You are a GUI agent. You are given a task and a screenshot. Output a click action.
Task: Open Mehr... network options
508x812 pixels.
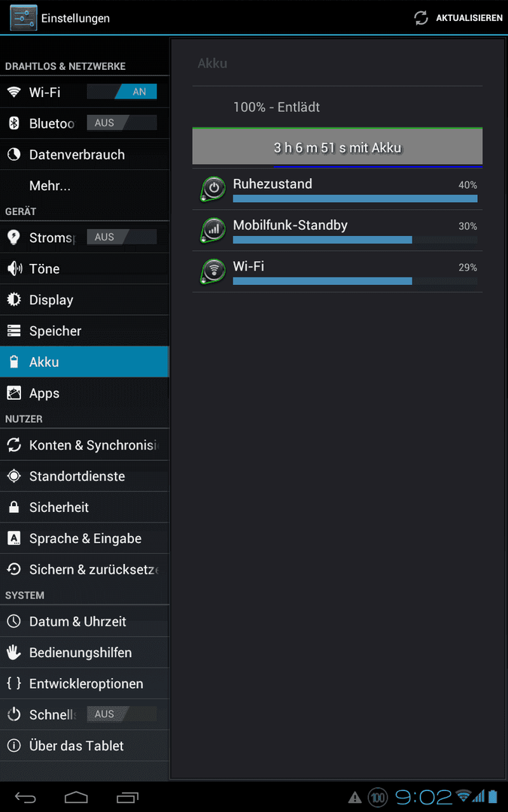coord(84,186)
